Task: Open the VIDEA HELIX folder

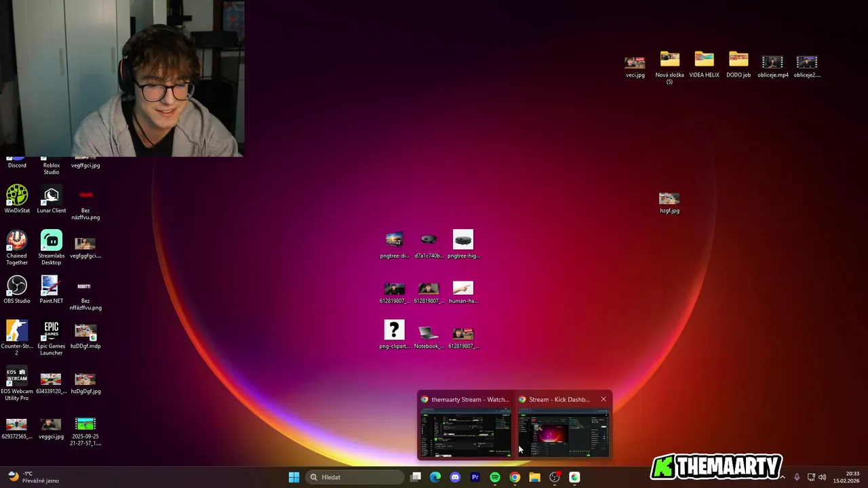Action: click(x=704, y=65)
